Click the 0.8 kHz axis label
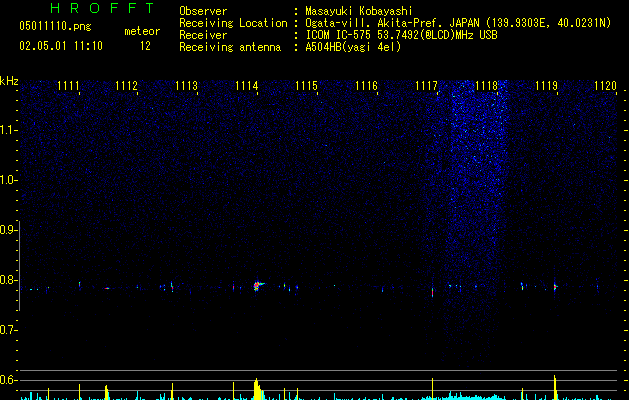The width and height of the screenshot is (629, 400). pyautogui.click(x=8, y=280)
